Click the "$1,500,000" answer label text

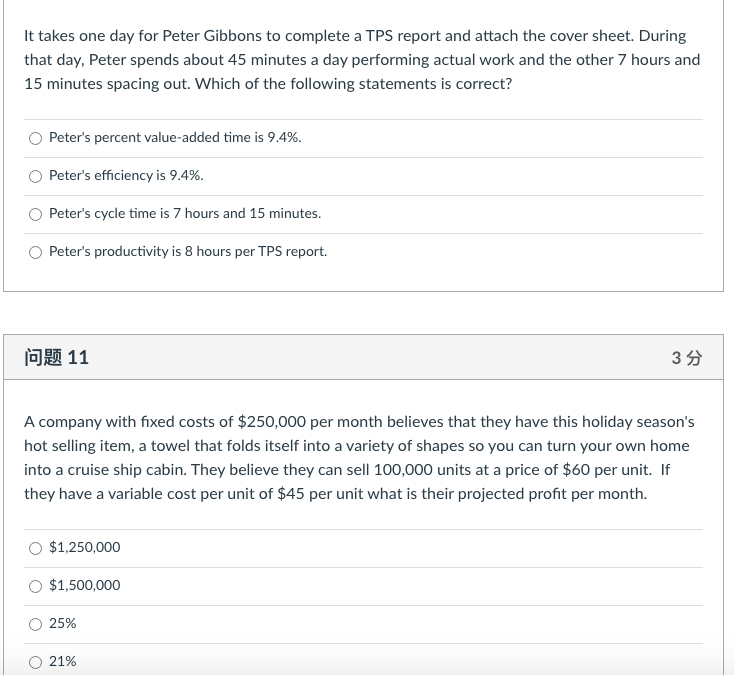pos(85,585)
